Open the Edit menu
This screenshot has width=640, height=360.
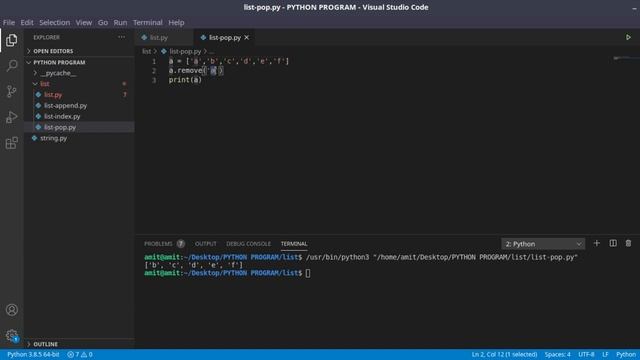click(x=27, y=22)
